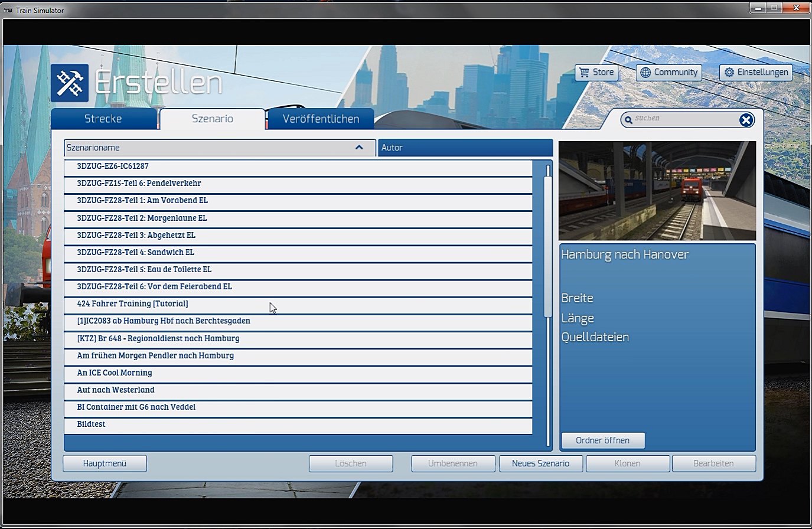
Task: Select Am frühen Morgen Pendler nach Hamburg
Action: tap(298, 356)
